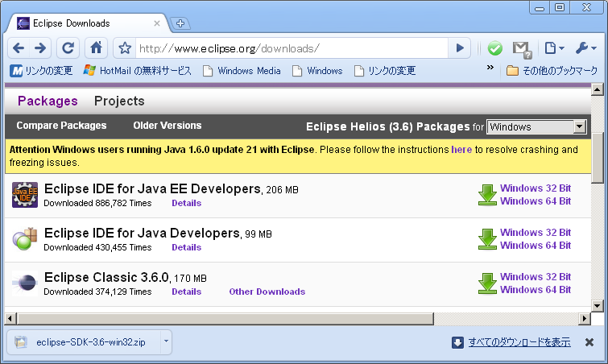The width and height of the screenshot is (608, 364).
Task: Open the bookmark labeled just Windows
Action: pos(317,71)
